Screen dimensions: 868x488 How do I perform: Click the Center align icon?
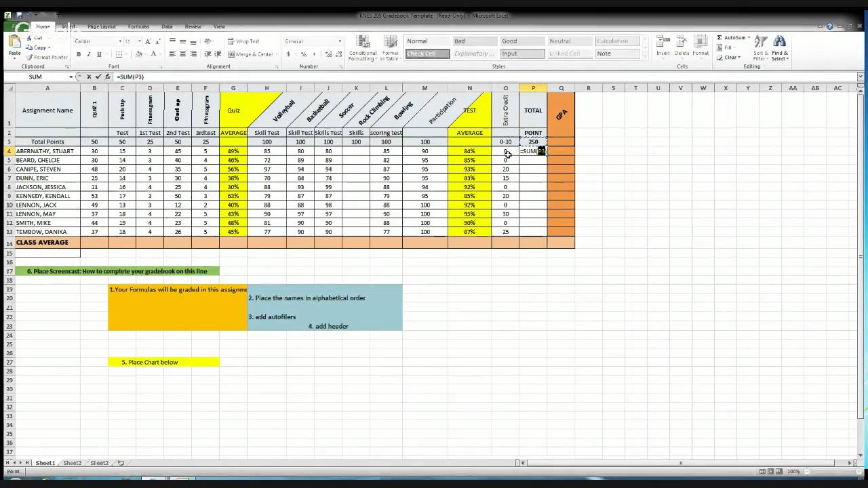[182, 54]
